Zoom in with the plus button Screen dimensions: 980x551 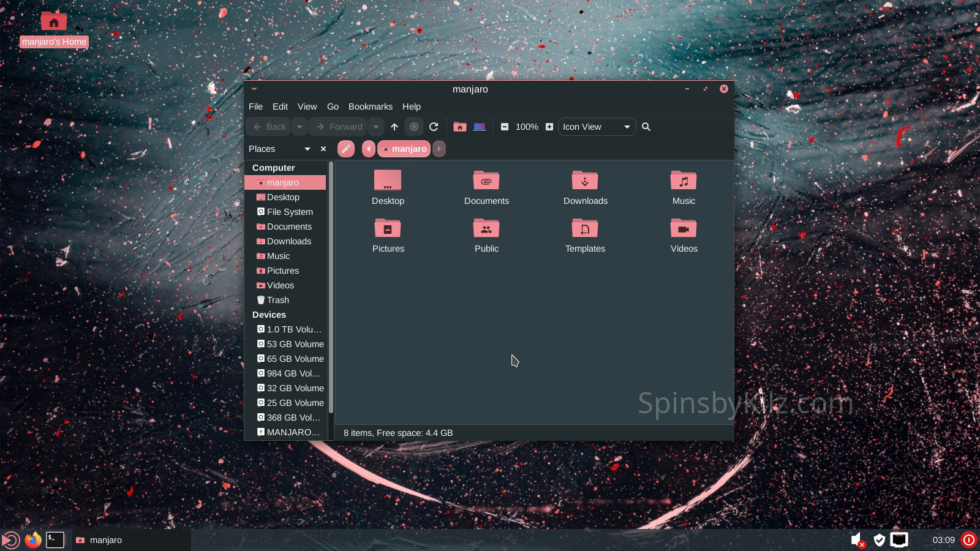pyautogui.click(x=549, y=127)
